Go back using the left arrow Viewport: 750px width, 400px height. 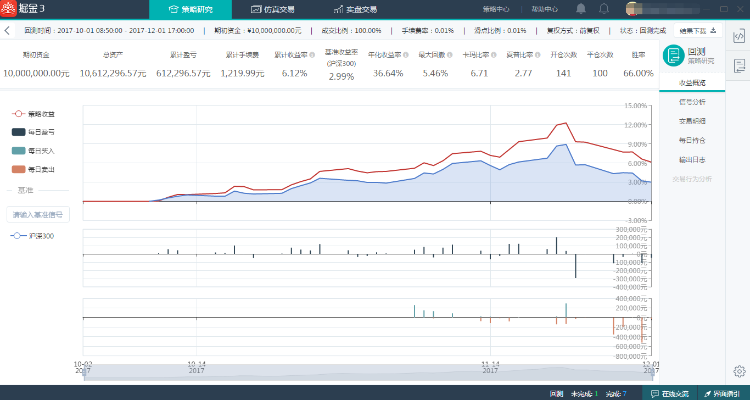(x=7, y=31)
